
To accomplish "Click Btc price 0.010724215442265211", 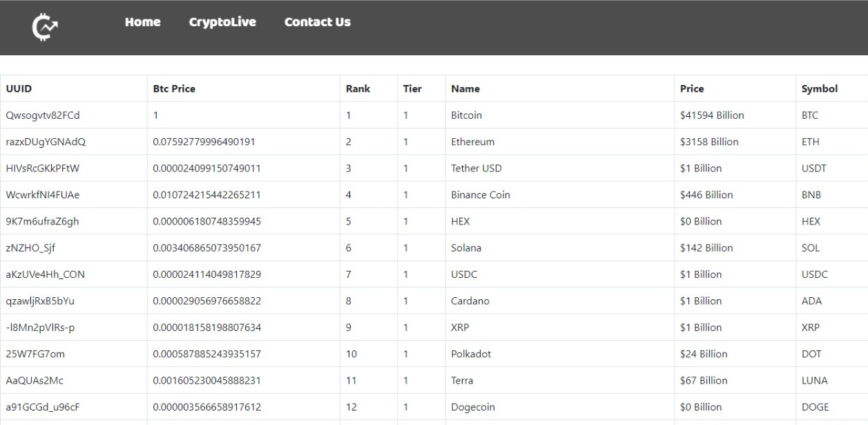I will point(207,195).
